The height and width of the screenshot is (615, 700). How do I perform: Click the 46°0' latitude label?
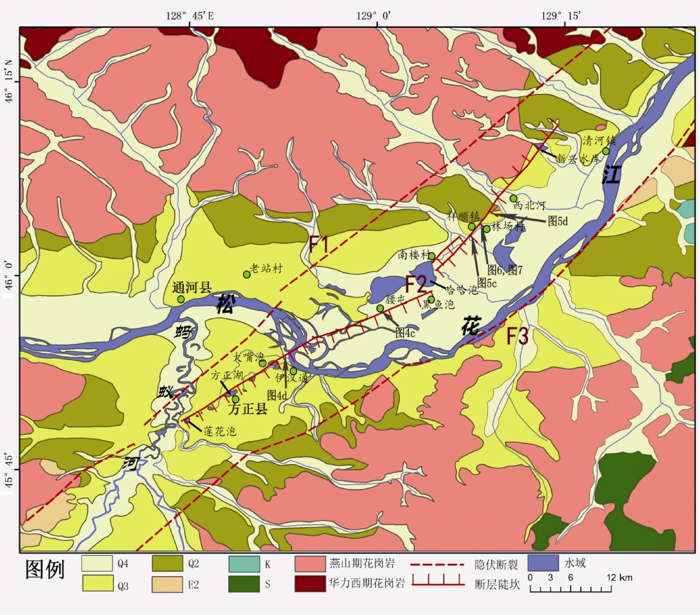[8, 274]
